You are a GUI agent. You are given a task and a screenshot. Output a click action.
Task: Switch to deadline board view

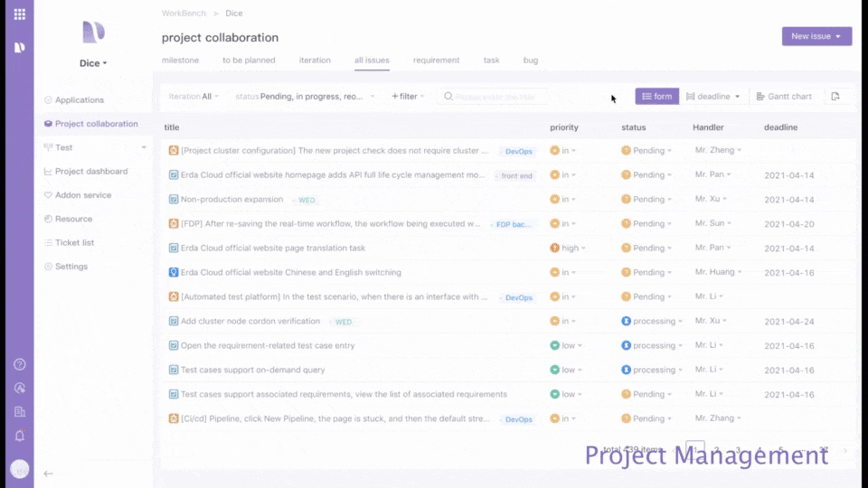[x=712, y=97]
